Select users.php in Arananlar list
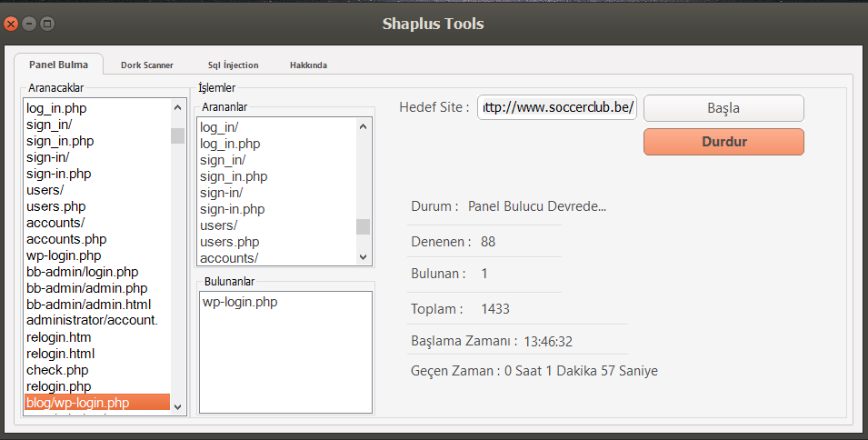868x440 pixels. (x=277, y=242)
